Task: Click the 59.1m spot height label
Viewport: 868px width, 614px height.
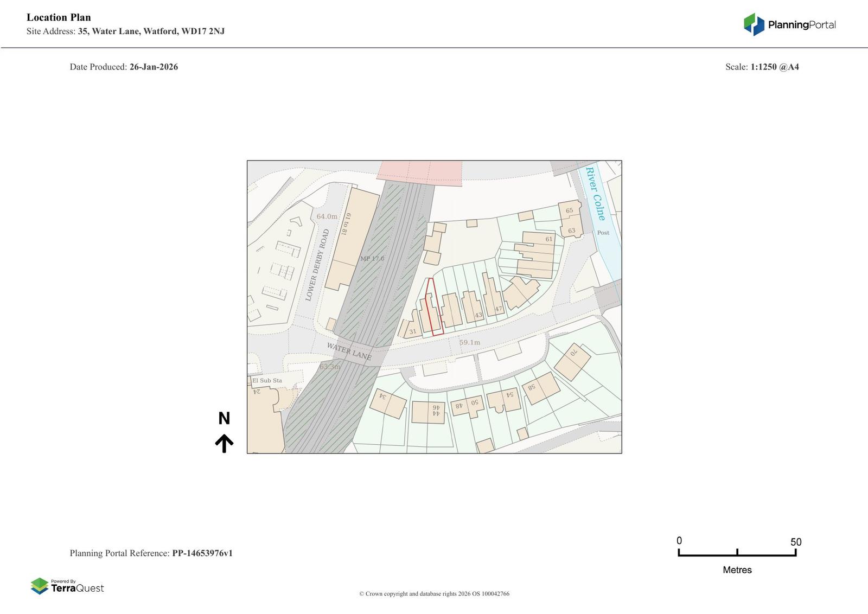Action: click(x=470, y=342)
